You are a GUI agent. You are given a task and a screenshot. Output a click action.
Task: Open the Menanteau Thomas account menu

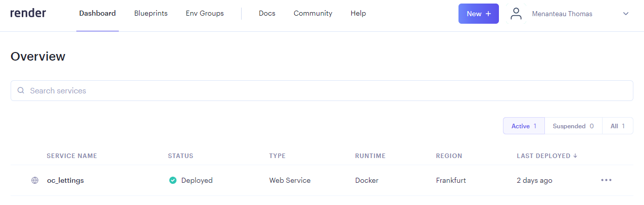coord(562,14)
